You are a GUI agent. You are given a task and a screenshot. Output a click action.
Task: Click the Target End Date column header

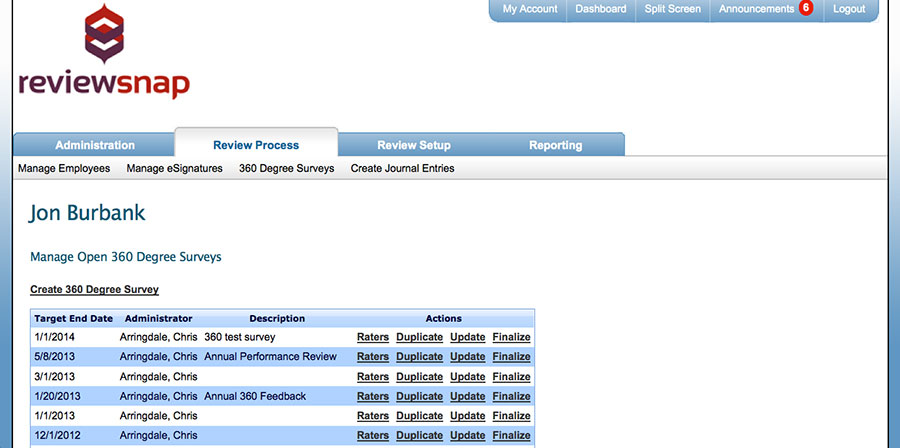[x=73, y=318]
